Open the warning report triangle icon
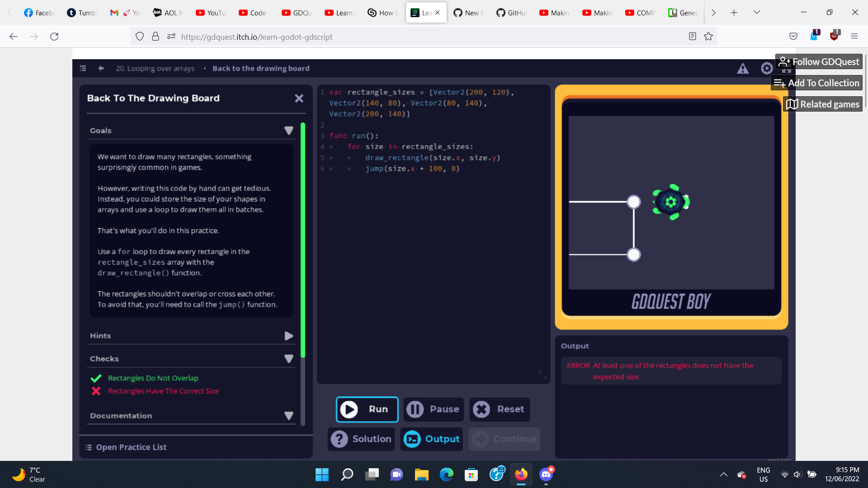This screenshot has height=488, width=868. [x=743, y=68]
